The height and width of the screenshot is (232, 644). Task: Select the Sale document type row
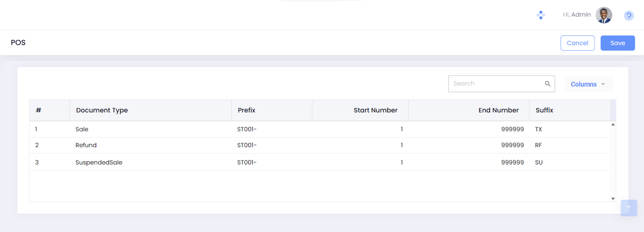pos(82,129)
